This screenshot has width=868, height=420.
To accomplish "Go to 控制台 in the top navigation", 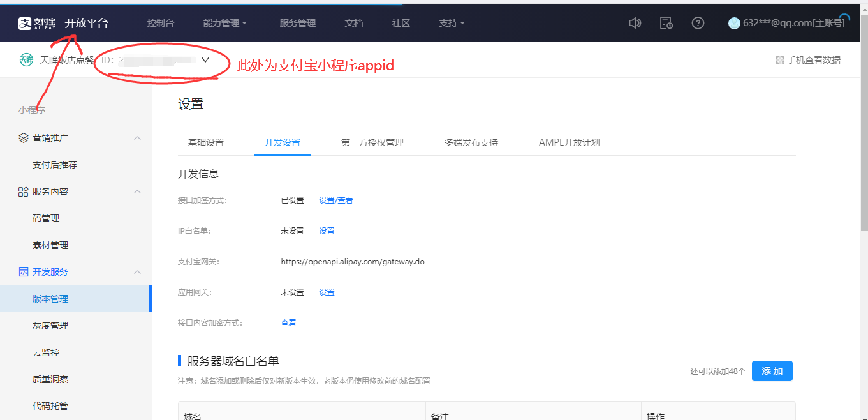I will pos(161,23).
